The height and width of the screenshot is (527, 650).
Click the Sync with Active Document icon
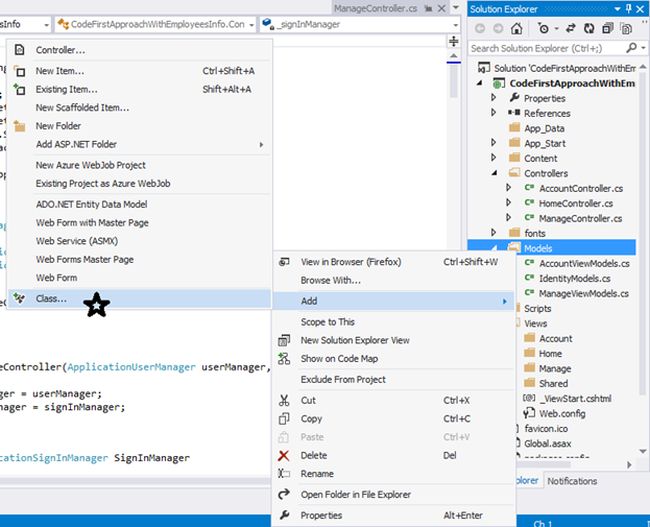click(x=571, y=29)
